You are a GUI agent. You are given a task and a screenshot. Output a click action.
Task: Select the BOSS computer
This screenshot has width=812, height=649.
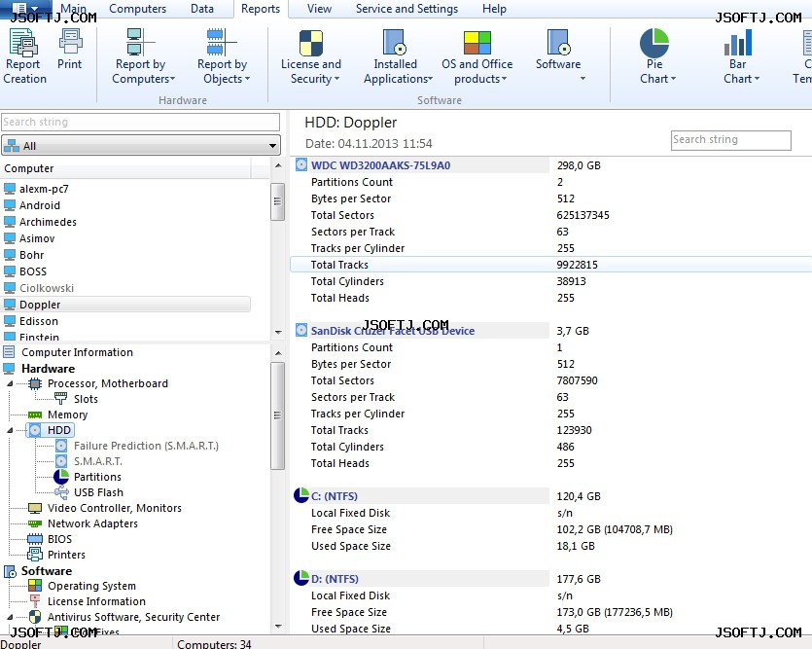tap(33, 271)
